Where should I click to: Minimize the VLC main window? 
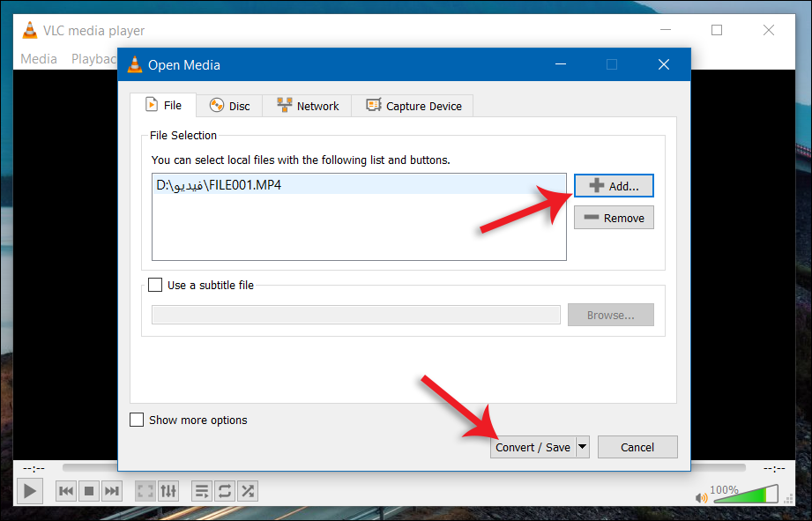pos(666,30)
